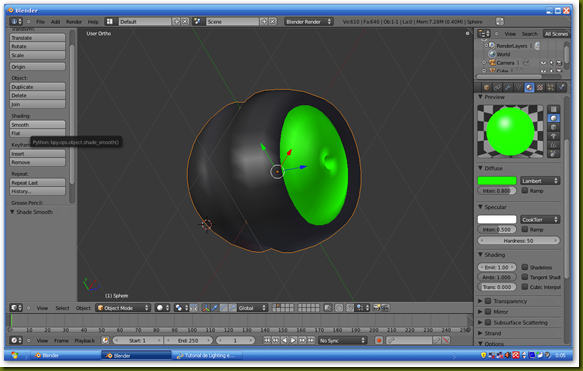Expand the Strand panel

coord(480,333)
